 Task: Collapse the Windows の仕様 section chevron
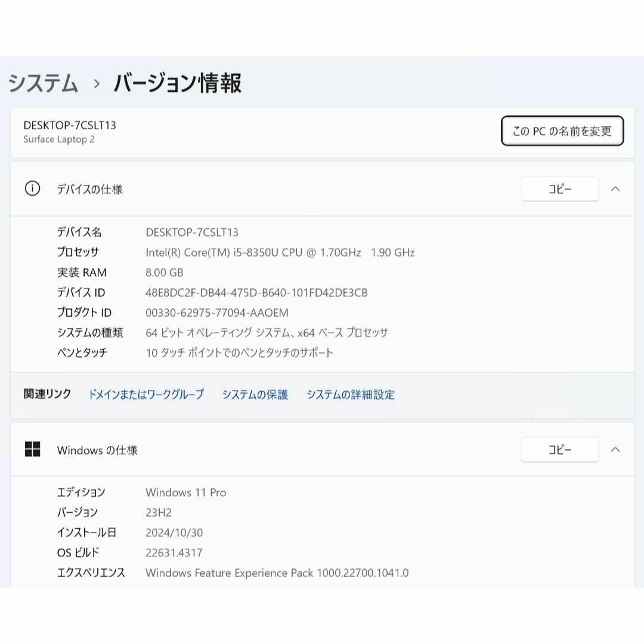click(615, 450)
